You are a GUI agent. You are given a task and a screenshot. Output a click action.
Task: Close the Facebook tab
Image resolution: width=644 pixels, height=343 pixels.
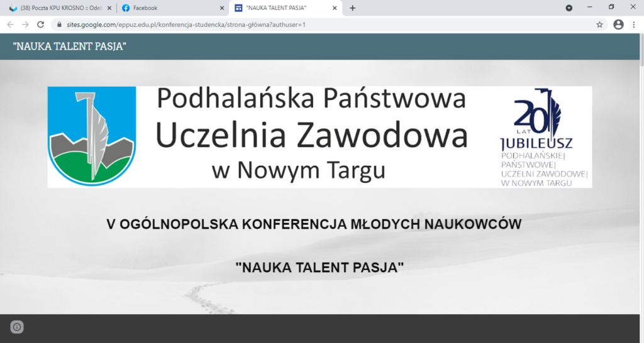pos(222,8)
